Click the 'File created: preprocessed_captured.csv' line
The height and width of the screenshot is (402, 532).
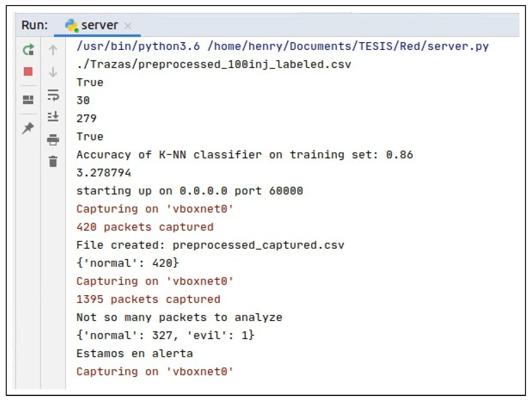tap(210, 245)
